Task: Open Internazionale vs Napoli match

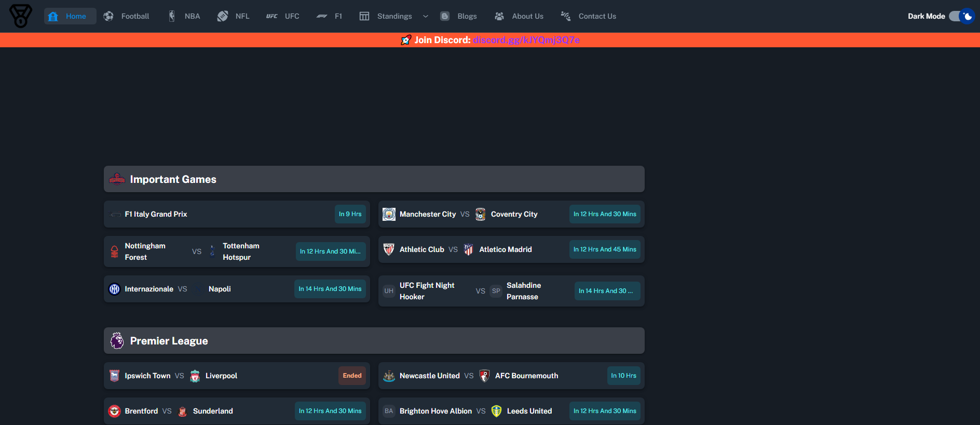Action: coord(237,289)
